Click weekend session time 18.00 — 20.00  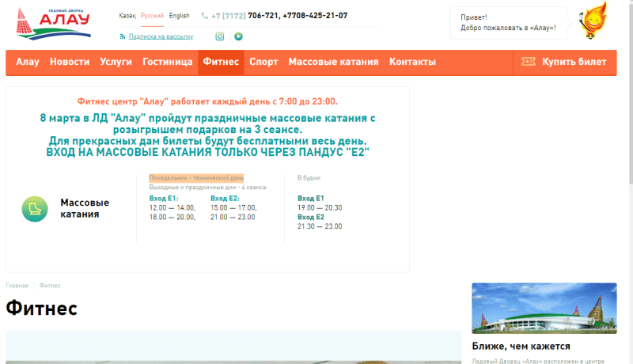tap(172, 217)
